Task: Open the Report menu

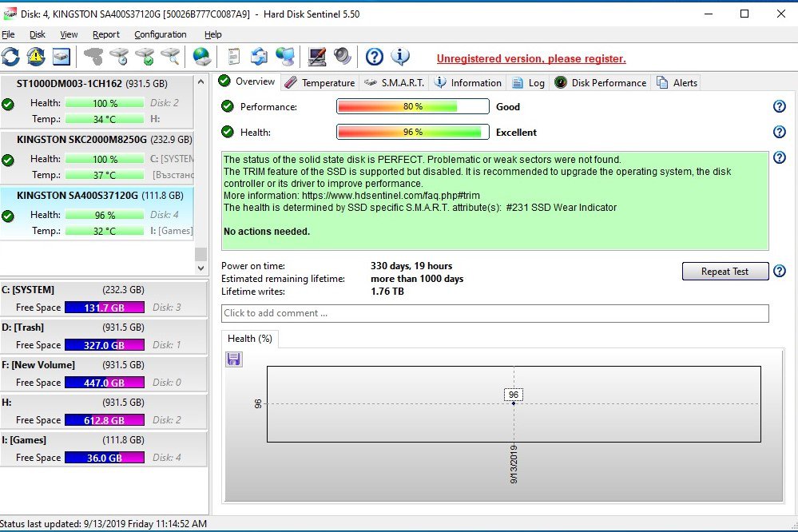Action: coord(105,34)
